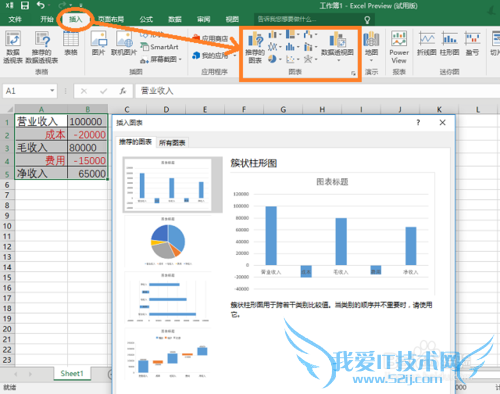Open the Name Box dropdown arrow
The width and height of the screenshot is (500, 394).
(x=52, y=91)
